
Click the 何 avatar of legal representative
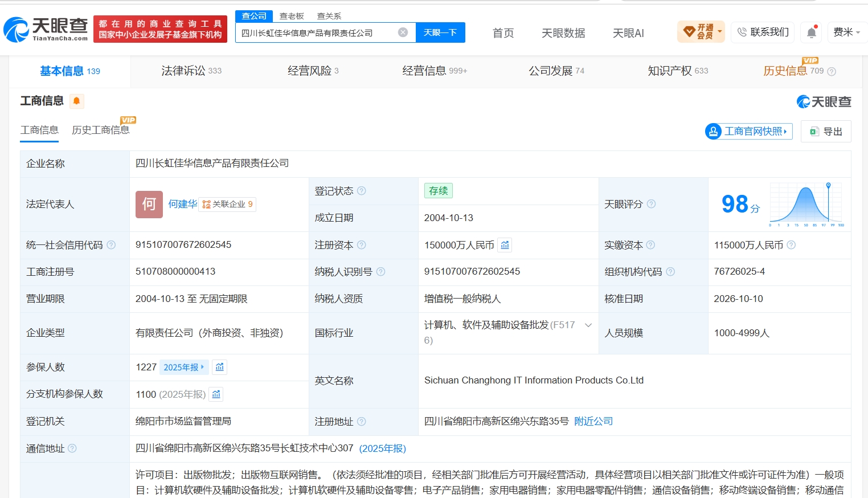click(x=149, y=205)
